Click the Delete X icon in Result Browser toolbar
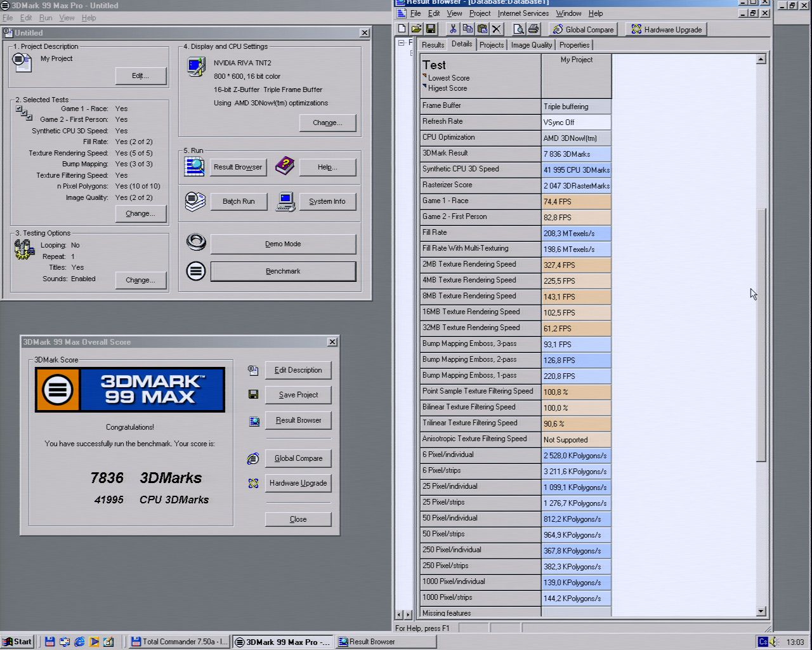Viewport: 812px width, 650px height. tap(497, 29)
